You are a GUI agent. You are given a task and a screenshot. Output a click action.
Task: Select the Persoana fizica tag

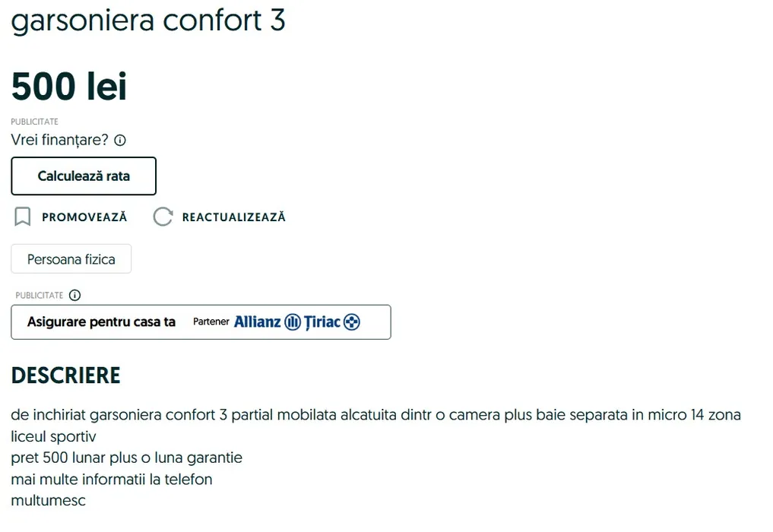71,259
